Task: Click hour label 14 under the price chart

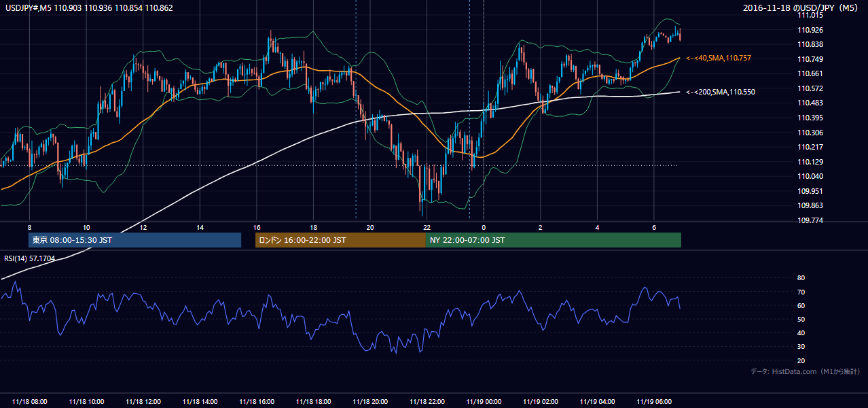Action: (200, 227)
